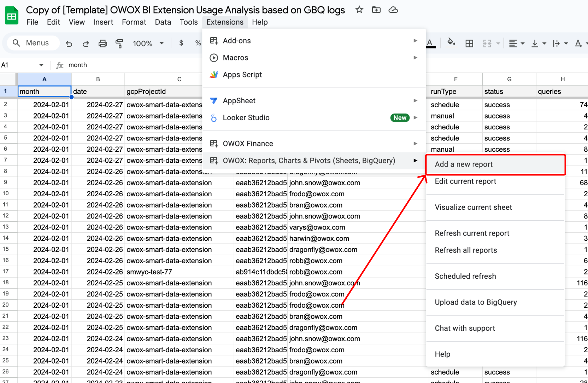
Task: Open the zoom 100% dropdown
Action: click(148, 43)
